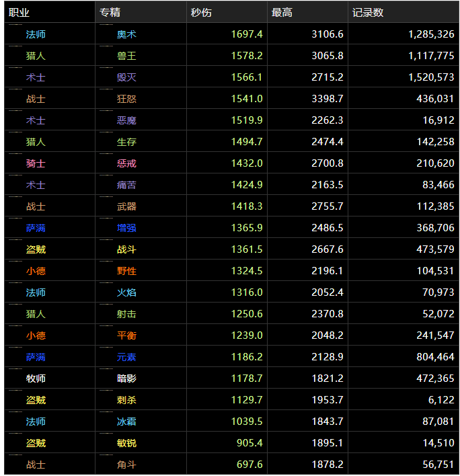Sort by the 记录数 column header

pyautogui.click(x=404, y=12)
